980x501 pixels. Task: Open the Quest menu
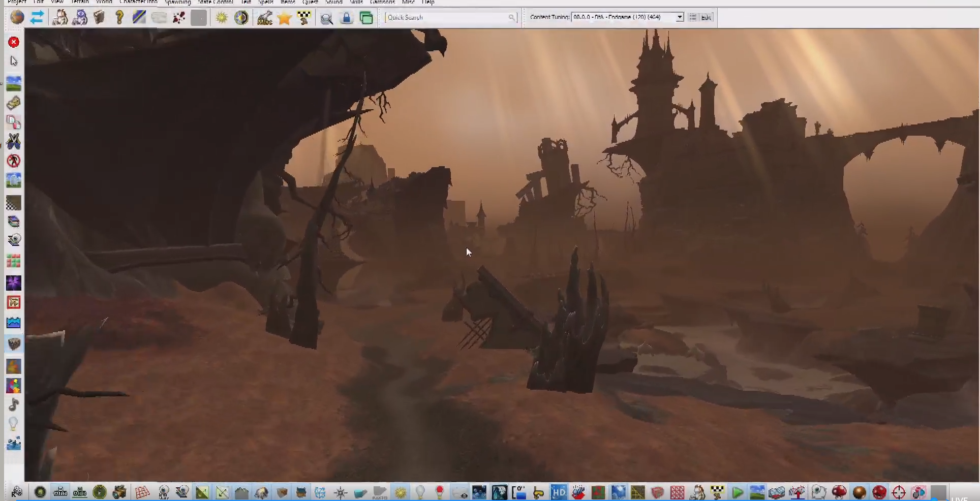click(x=310, y=2)
